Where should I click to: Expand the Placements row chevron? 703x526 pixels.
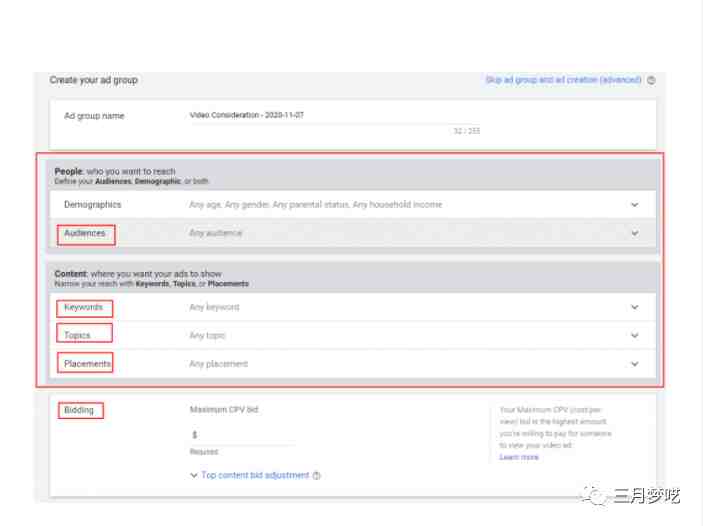pyautogui.click(x=634, y=364)
